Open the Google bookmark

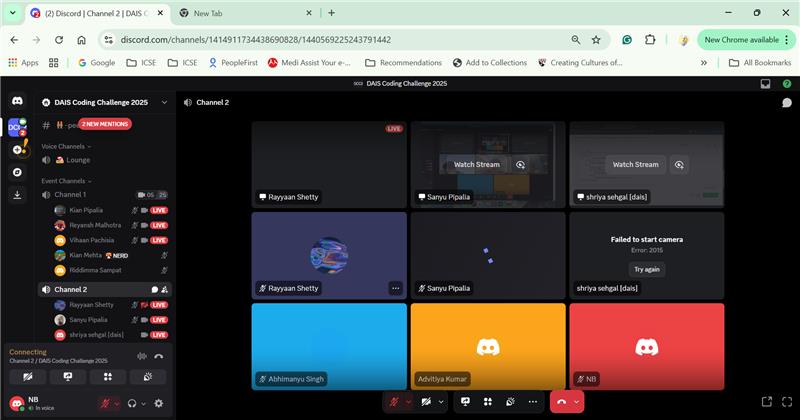(96, 63)
